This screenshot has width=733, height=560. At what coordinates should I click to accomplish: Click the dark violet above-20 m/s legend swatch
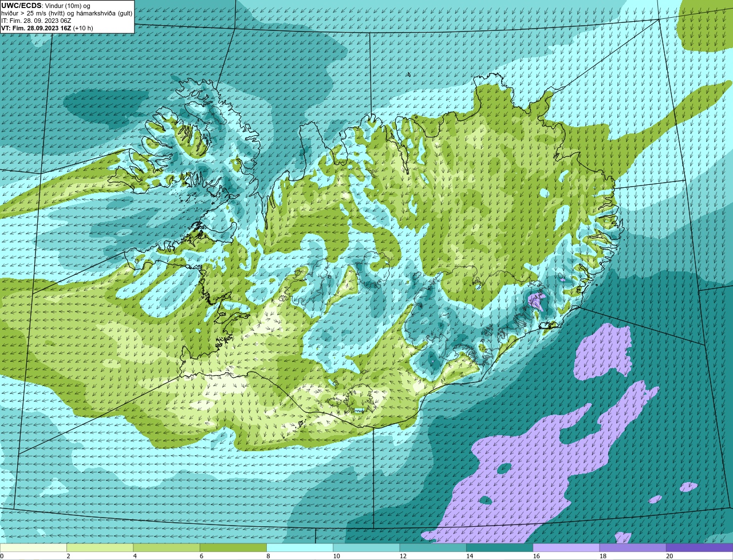[x=700, y=547]
